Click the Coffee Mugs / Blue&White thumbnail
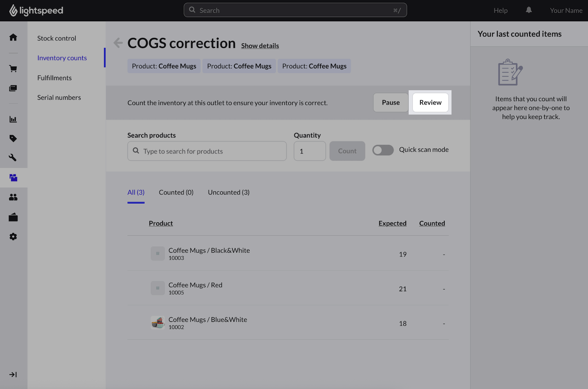Image resolution: width=588 pixels, height=389 pixels. [157, 323]
